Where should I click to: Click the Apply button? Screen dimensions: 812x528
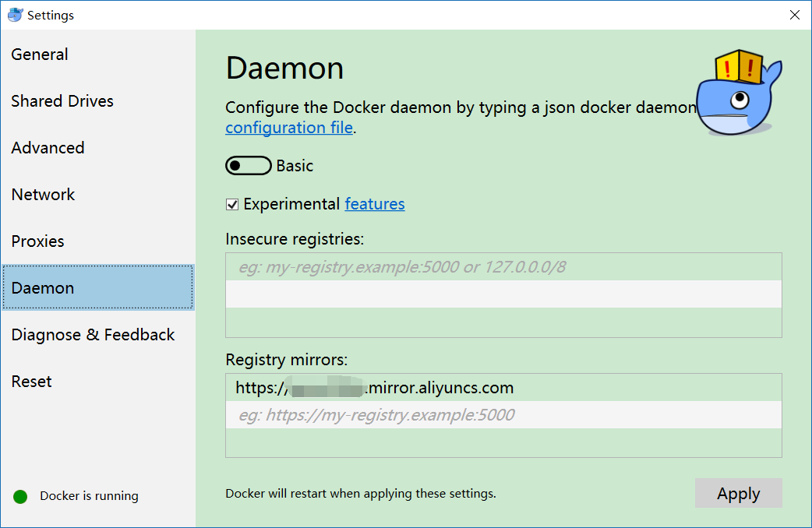(x=739, y=493)
